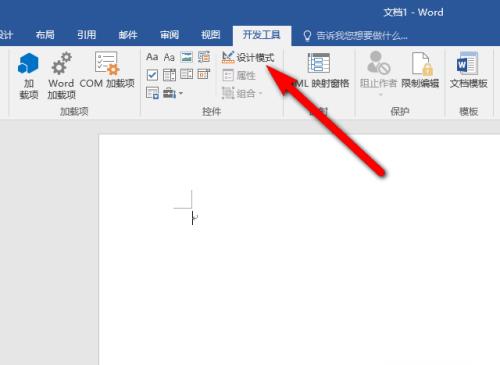
Task: Open XML Mapping Pane
Action: [319, 70]
